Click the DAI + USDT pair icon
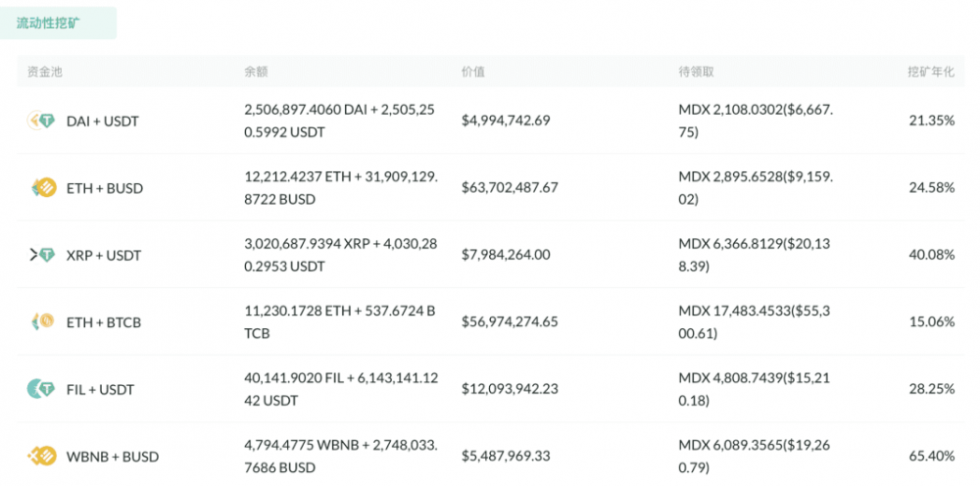980x486 pixels. [x=40, y=121]
